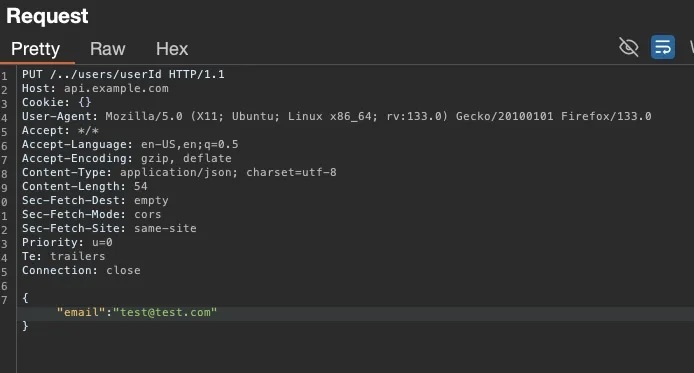Switch to the Hex tab
Screen dimensions: 694x373
click(172, 49)
